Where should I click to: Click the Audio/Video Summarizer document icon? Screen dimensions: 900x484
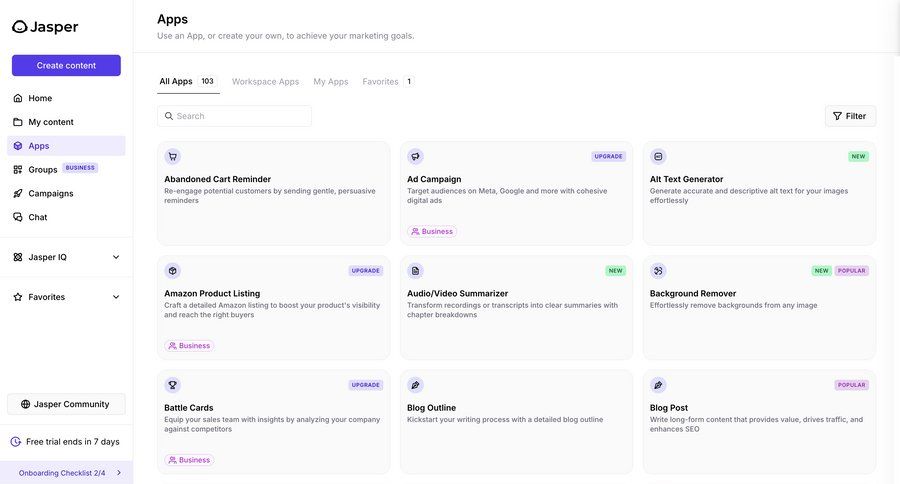point(416,270)
